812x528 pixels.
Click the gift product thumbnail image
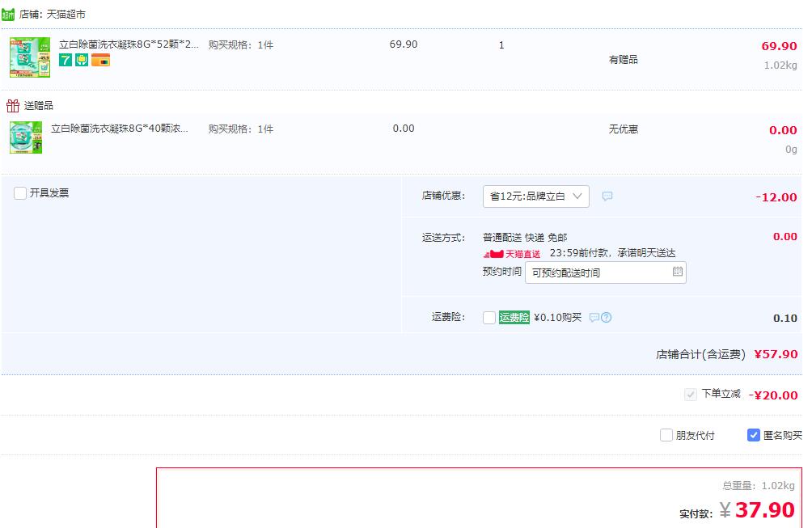pos(26,137)
